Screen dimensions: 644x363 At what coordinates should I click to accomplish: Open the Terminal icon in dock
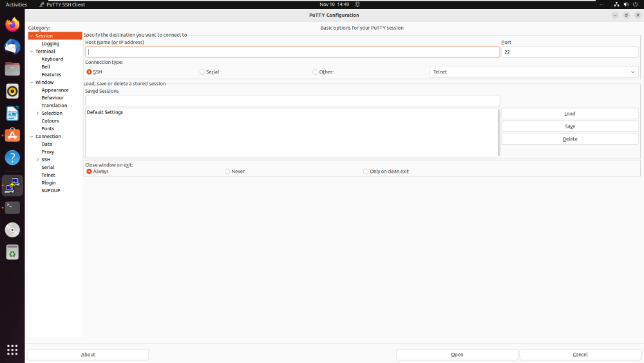pos(12,208)
